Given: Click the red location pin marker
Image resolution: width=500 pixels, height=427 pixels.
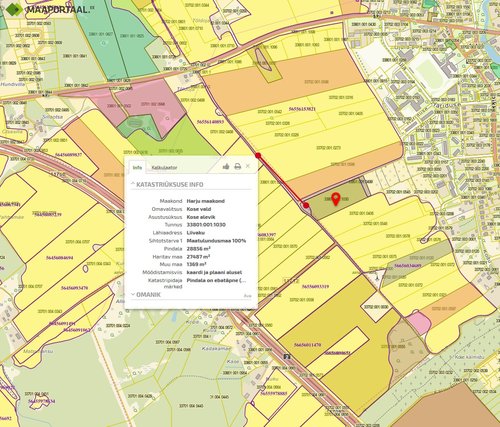Looking at the screenshot, I should tap(336, 199).
